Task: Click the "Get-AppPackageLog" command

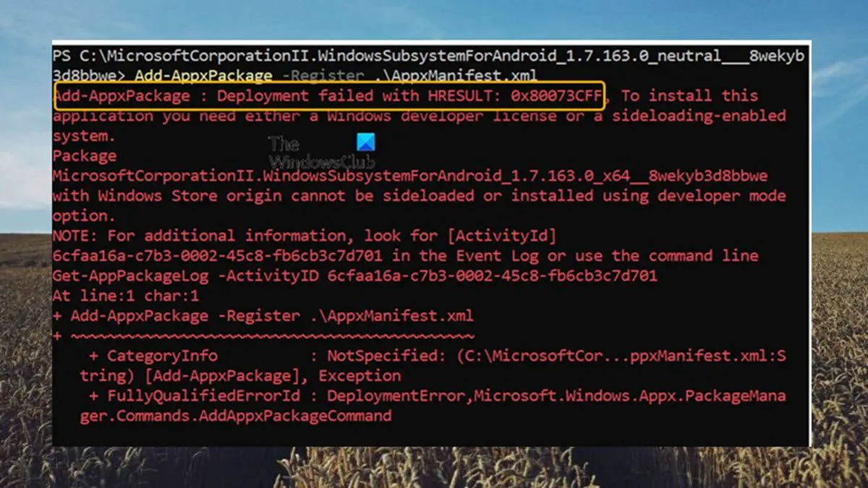Action: [x=129, y=275]
